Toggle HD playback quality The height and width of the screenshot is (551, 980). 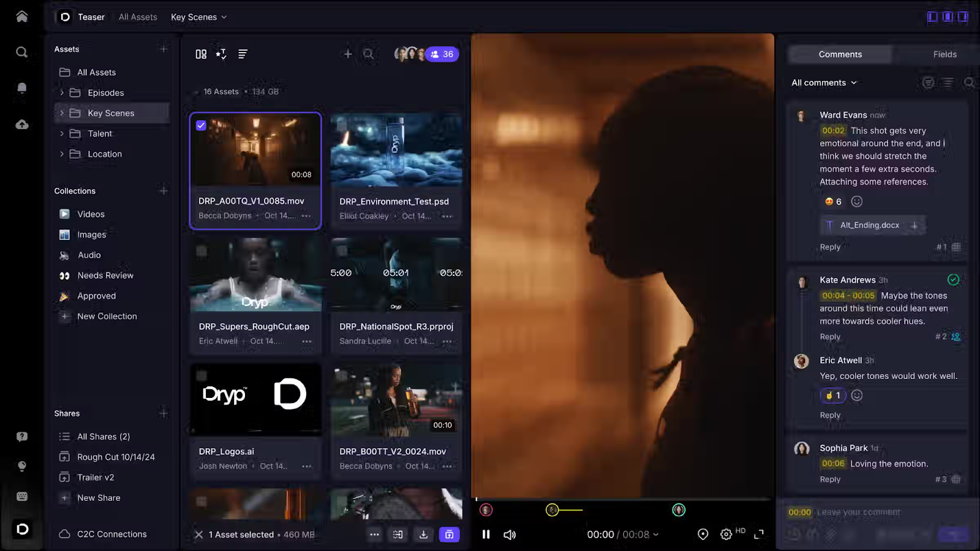pyautogui.click(x=741, y=532)
